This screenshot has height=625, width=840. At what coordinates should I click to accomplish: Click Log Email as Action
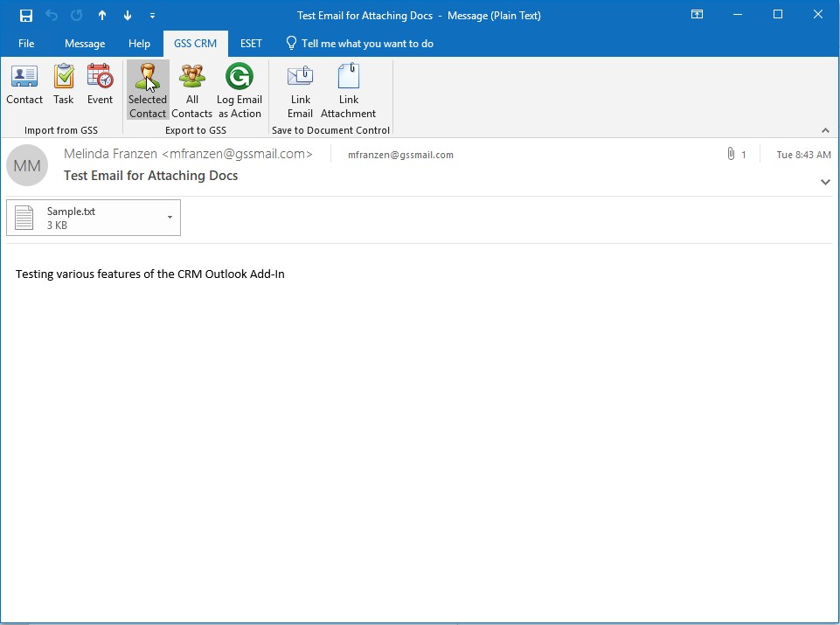coord(240,90)
